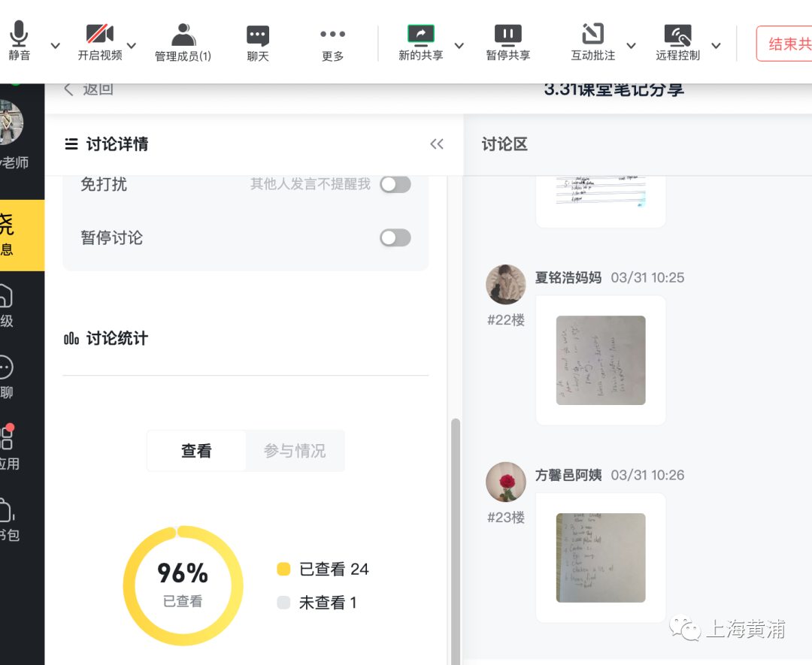The width and height of the screenshot is (812, 665).
Task: Click the red end sharing button
Action: pos(786,44)
